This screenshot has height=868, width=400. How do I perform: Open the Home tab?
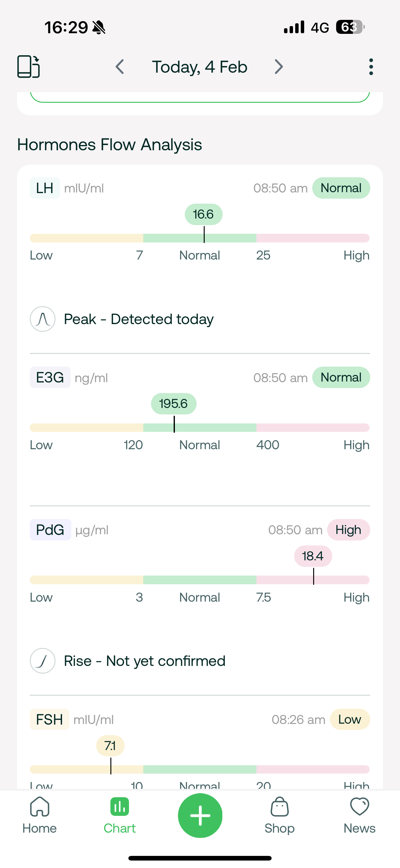pos(40,816)
